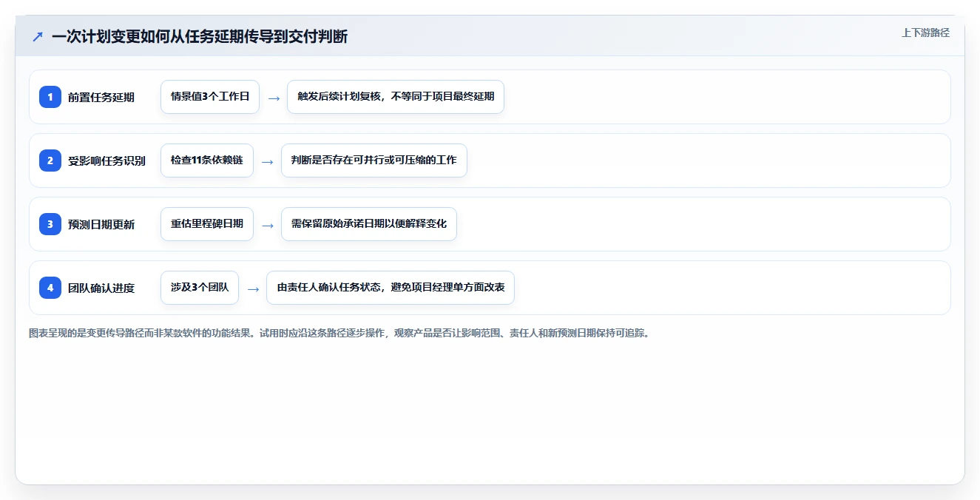Click the 情景值3个工作日 chip
This screenshot has height=500, width=980.
click(210, 97)
